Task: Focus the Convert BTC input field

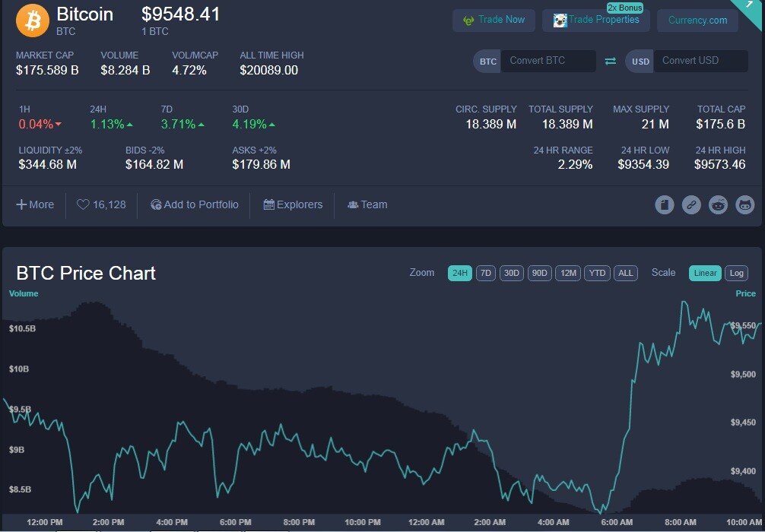Action: pos(548,61)
